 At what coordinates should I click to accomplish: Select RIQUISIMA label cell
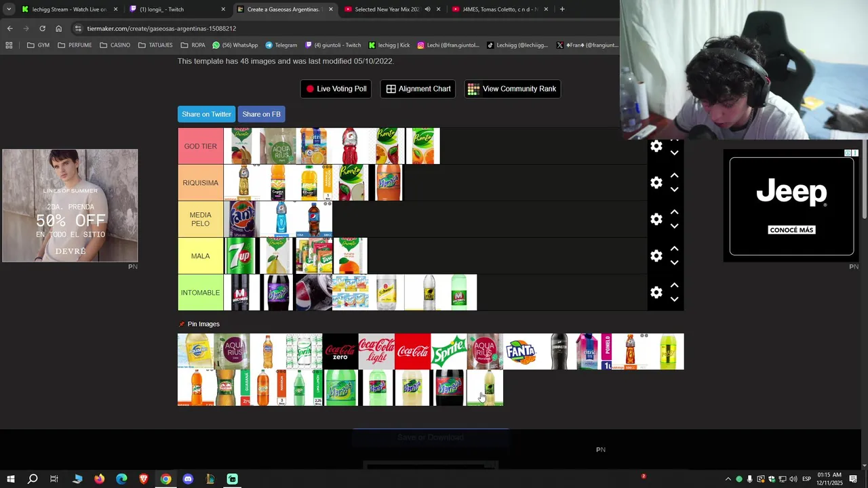pos(201,183)
